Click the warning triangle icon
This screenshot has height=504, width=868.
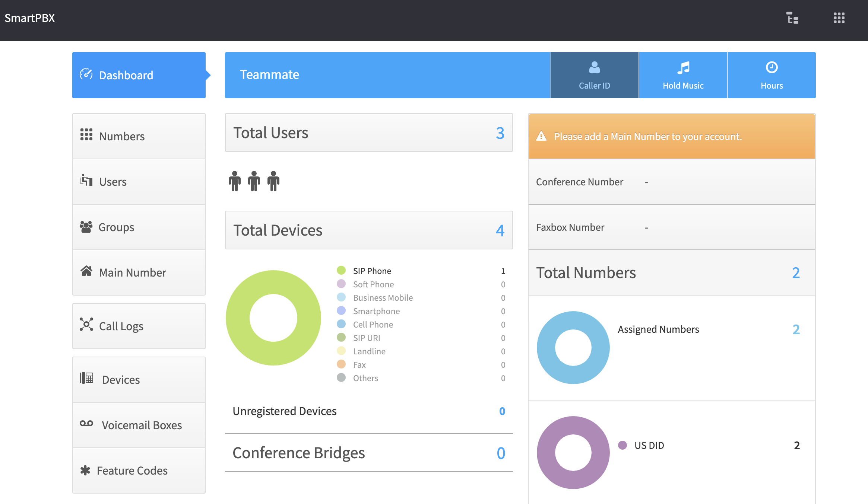click(541, 136)
